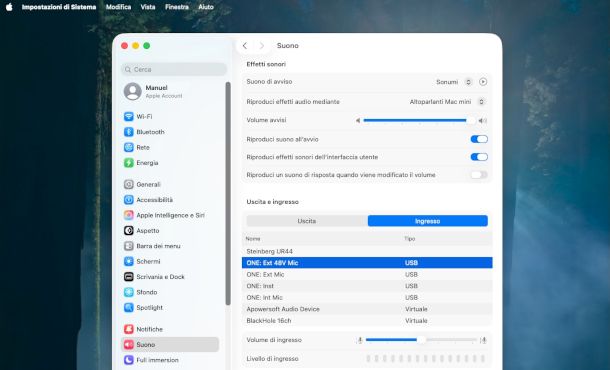
Task: Open Impostazioni di Sistema app menu
Action: (x=59, y=7)
